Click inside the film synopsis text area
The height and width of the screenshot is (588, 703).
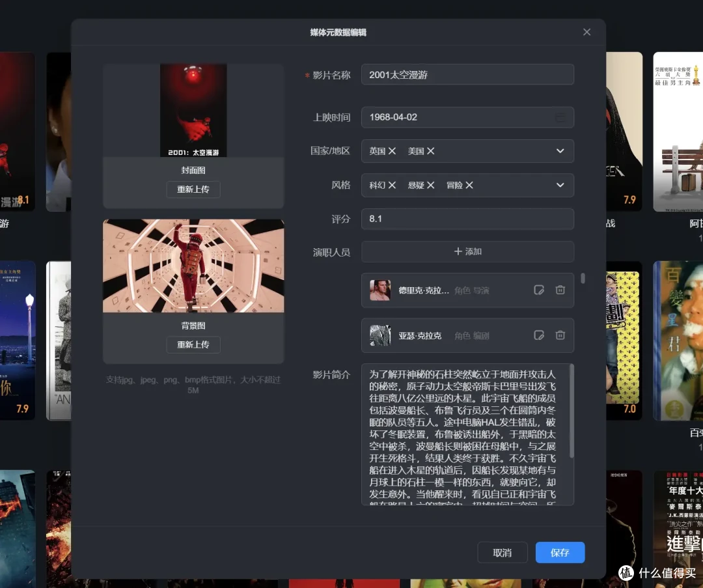(x=467, y=434)
